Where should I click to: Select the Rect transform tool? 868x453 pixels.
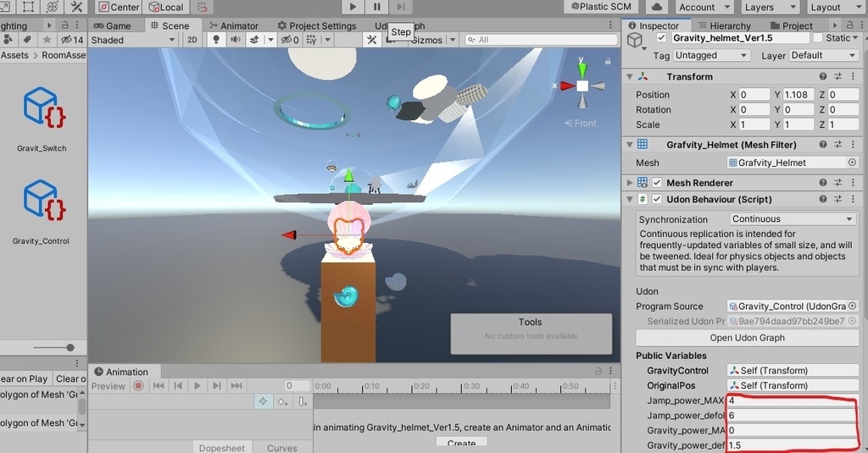pos(28,7)
